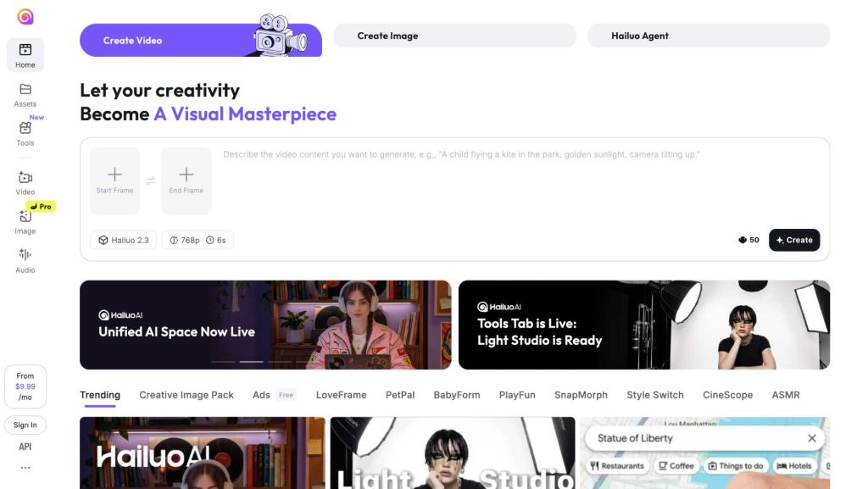
Task: Open the Hailuo 2.3 model selector
Action: [x=124, y=240]
